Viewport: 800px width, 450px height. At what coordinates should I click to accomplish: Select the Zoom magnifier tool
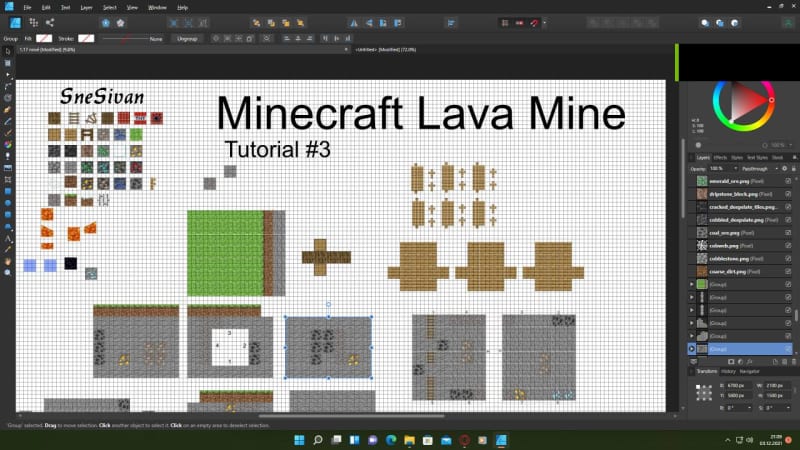8,273
